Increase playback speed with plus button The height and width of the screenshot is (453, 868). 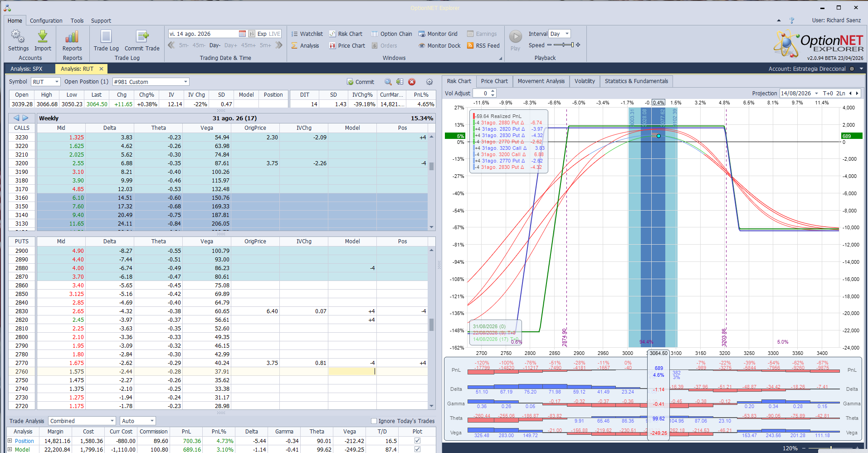tap(578, 45)
